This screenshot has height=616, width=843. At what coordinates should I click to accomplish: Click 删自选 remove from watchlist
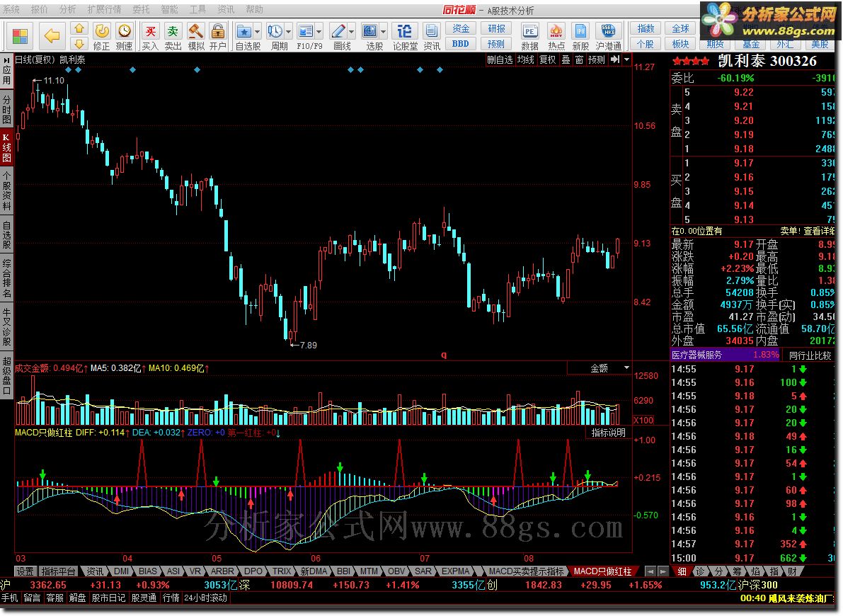coord(500,59)
